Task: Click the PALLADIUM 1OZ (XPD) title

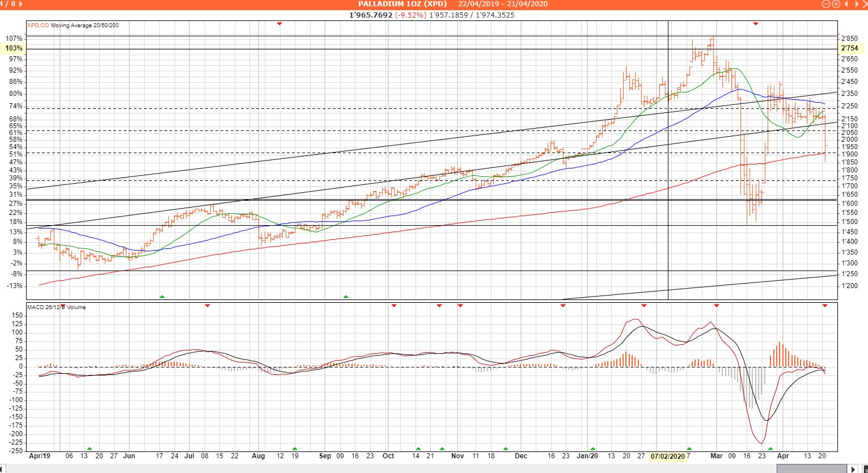Action: (x=402, y=4)
